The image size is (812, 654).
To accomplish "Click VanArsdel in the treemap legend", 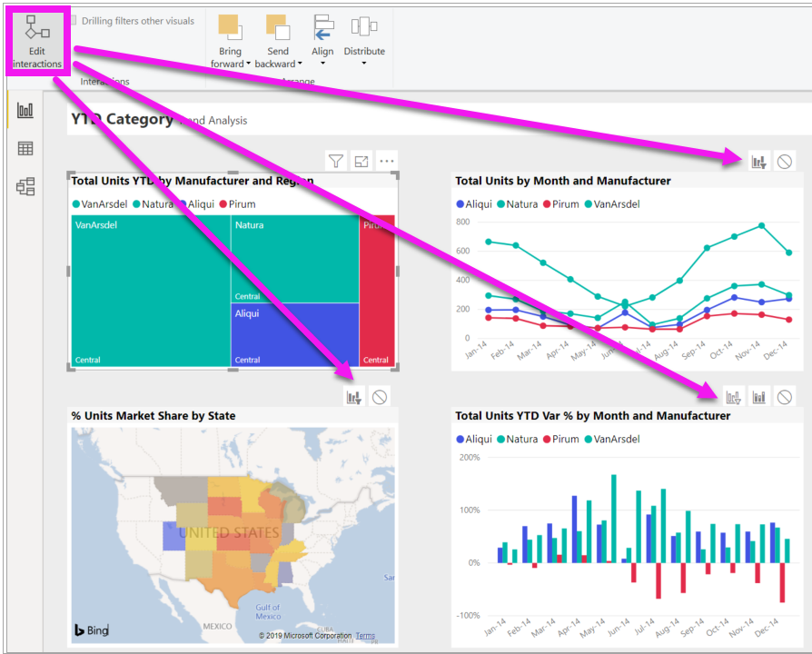I will 100,204.
